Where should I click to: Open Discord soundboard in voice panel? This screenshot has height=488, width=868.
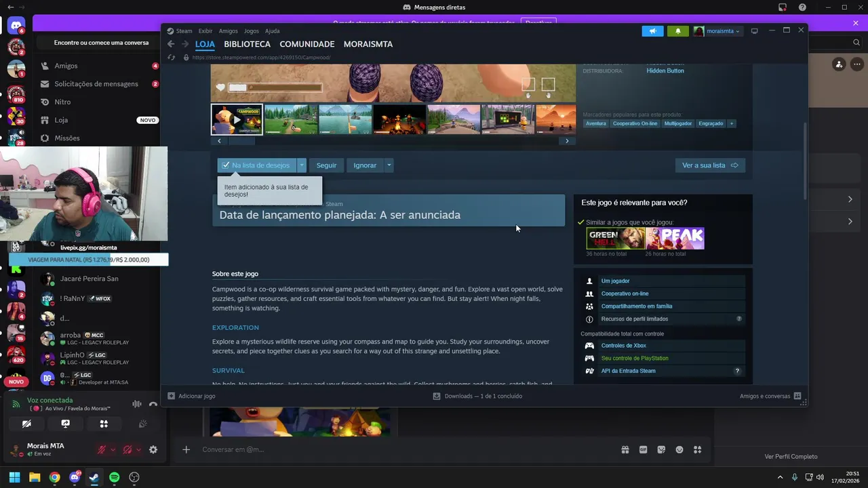tap(142, 424)
